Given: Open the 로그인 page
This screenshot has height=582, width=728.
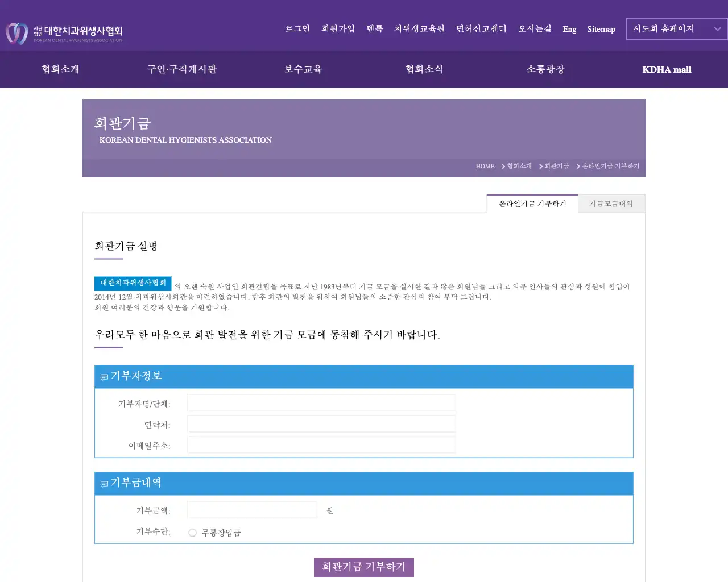Looking at the screenshot, I should (x=297, y=29).
